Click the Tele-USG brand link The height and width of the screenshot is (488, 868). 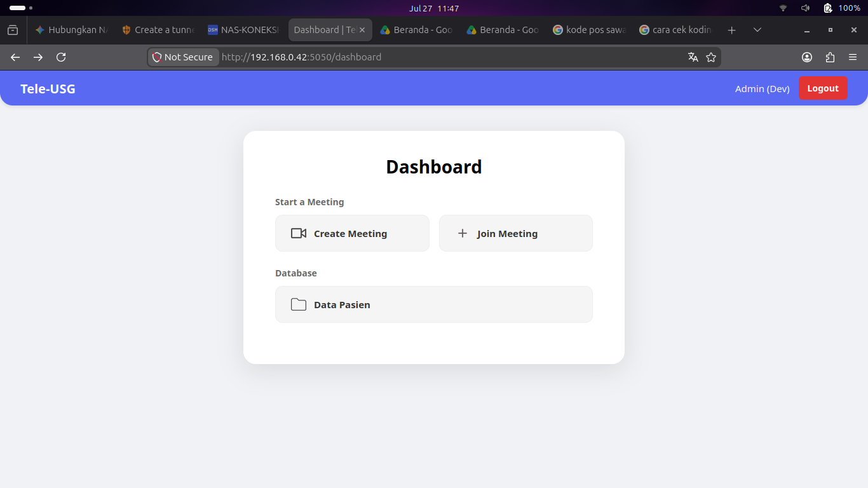pyautogui.click(x=48, y=89)
